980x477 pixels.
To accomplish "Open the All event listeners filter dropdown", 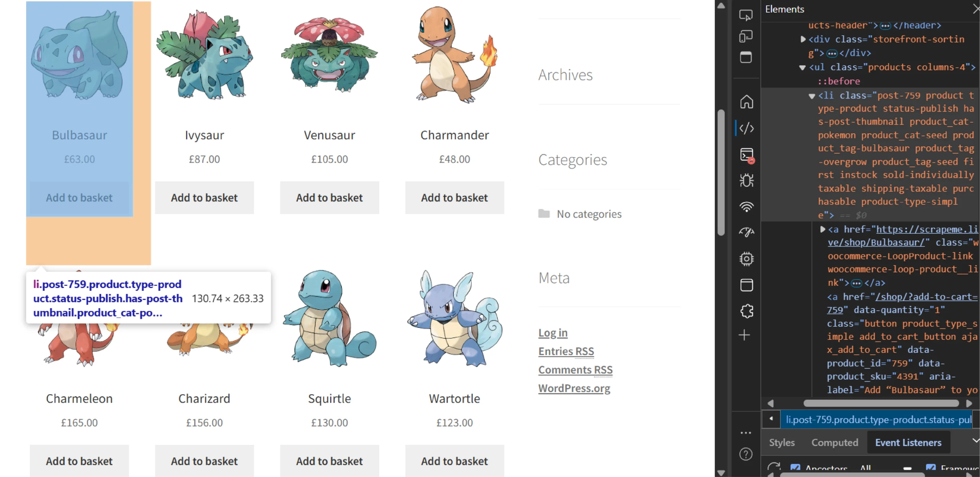I will (x=885, y=468).
